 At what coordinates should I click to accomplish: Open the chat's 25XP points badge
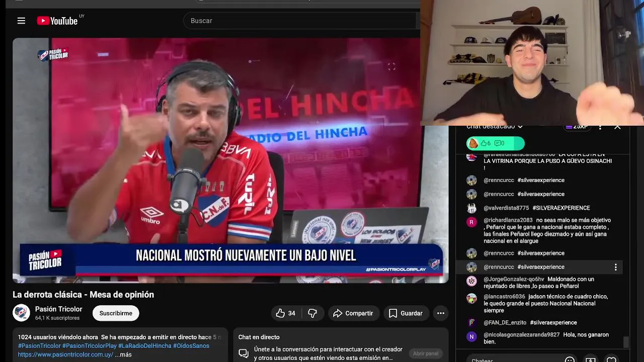(x=577, y=127)
